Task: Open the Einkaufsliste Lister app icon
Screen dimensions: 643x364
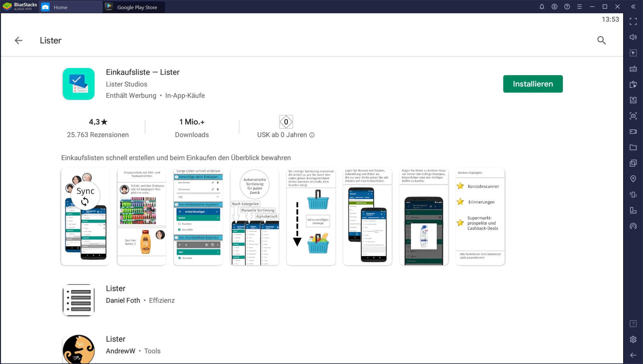Action: (x=79, y=84)
